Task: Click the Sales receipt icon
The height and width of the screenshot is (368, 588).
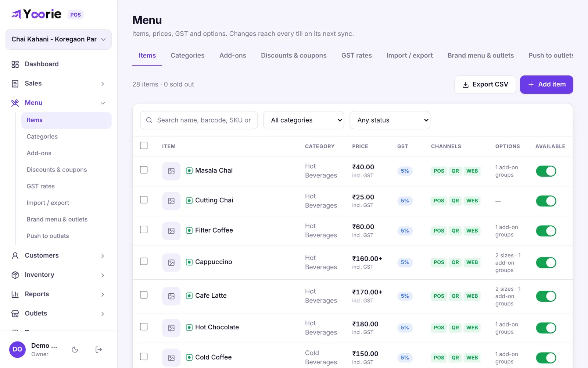Action: 15,84
